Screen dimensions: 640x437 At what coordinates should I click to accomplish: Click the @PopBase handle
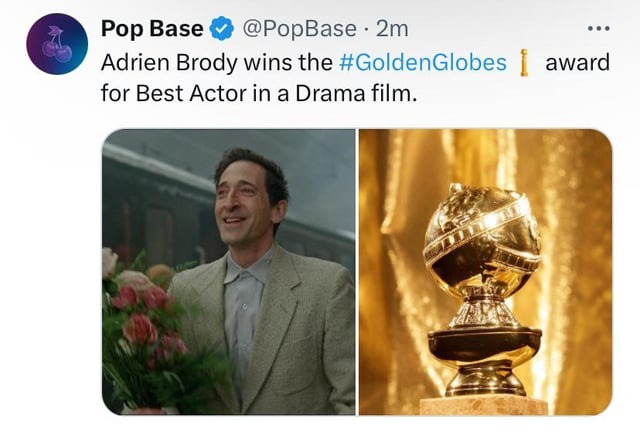point(293,28)
